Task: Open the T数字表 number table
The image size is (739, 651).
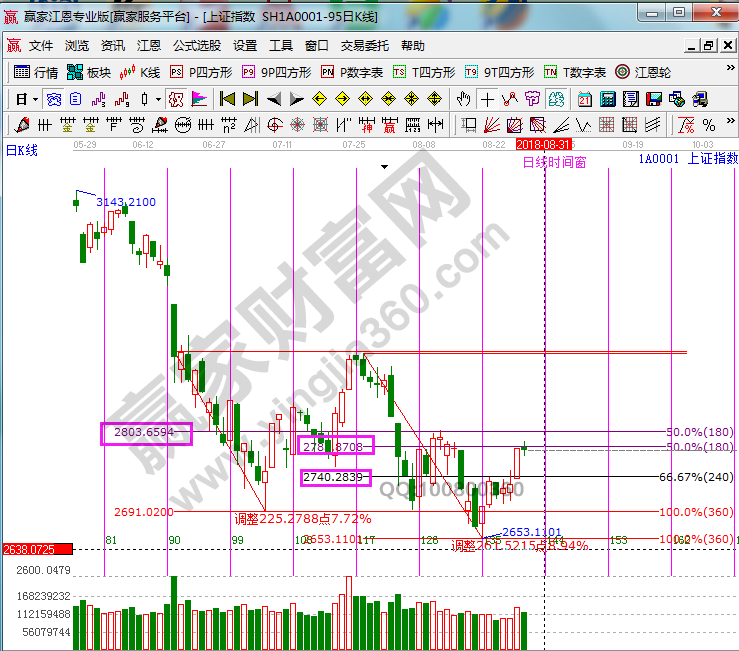Action: [x=575, y=72]
